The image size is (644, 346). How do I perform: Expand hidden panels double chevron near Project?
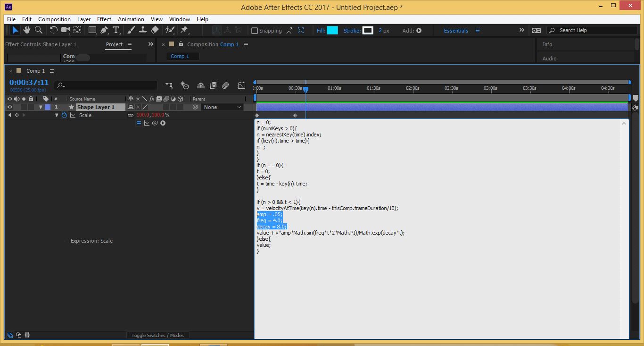coord(151,44)
